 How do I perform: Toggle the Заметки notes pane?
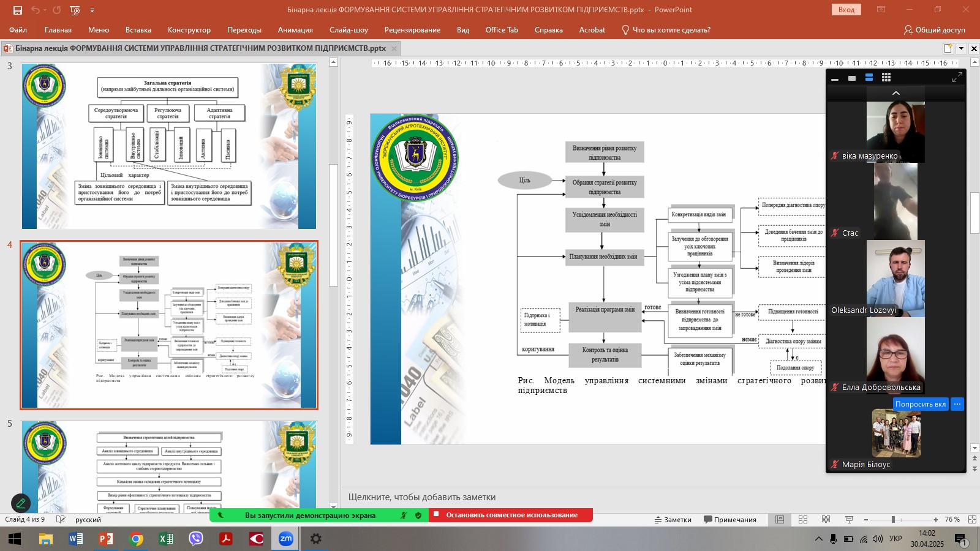pos(673,520)
